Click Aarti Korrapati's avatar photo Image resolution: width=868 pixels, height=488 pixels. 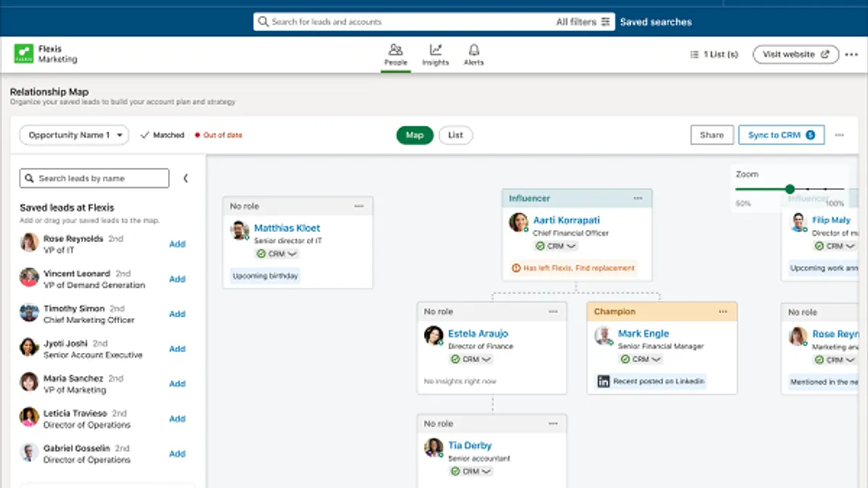tap(519, 223)
